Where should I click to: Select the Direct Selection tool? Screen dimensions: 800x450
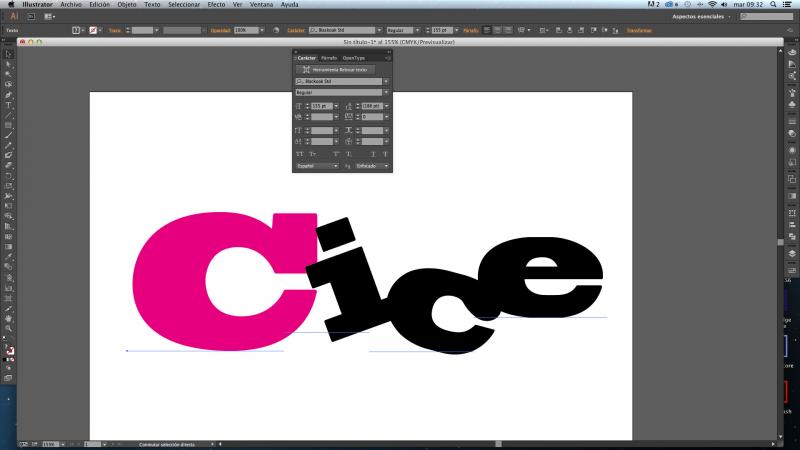9,64
